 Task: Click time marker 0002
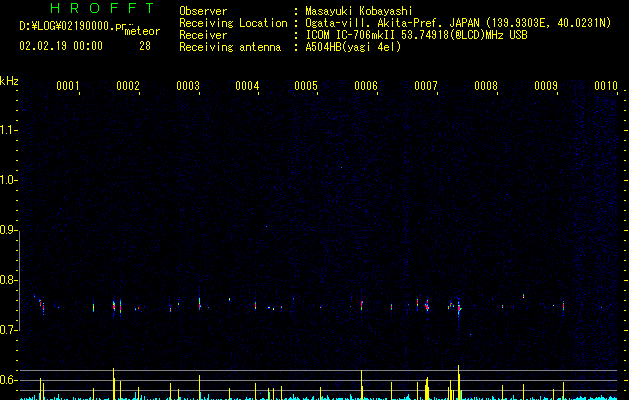[x=128, y=85]
